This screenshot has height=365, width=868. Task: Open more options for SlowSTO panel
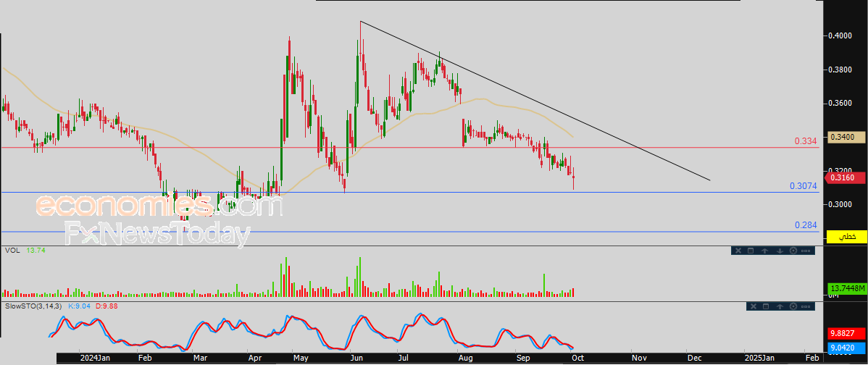tap(806, 306)
